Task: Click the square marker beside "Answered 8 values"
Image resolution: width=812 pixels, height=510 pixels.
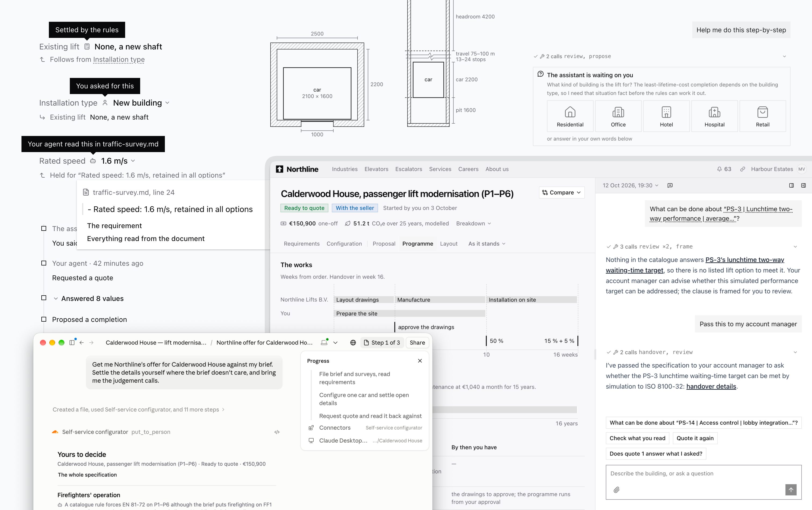Action: pos(44,298)
